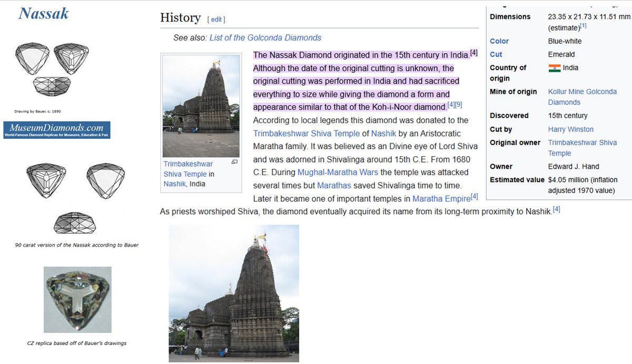Image resolution: width=632 pixels, height=364 pixels.
Task: Click the 90 carat Nassak version drawing
Action: tap(77, 198)
